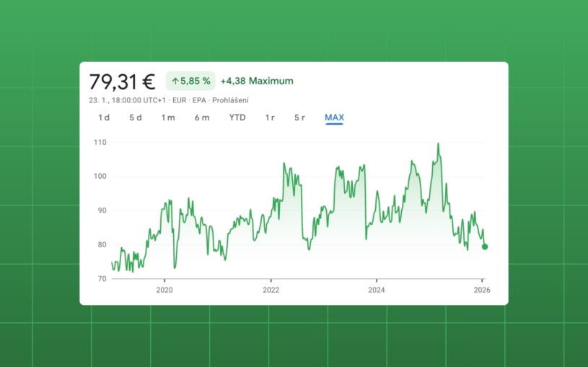The height and width of the screenshot is (367, 588).
Task: Click the 2026 x-axis label
Action: click(482, 290)
